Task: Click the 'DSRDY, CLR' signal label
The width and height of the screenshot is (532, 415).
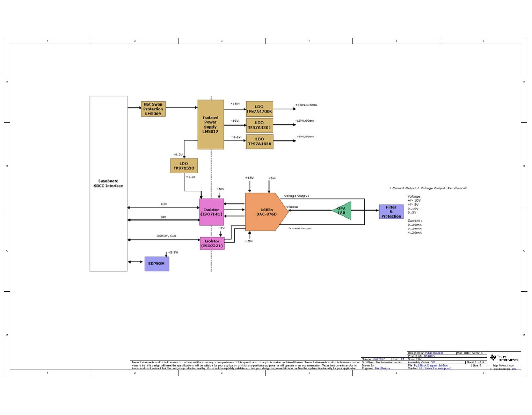Action: 166,236
